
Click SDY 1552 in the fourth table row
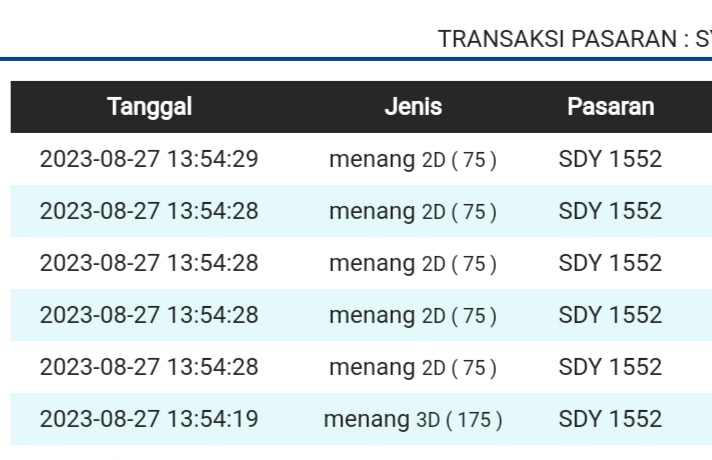[x=610, y=315]
